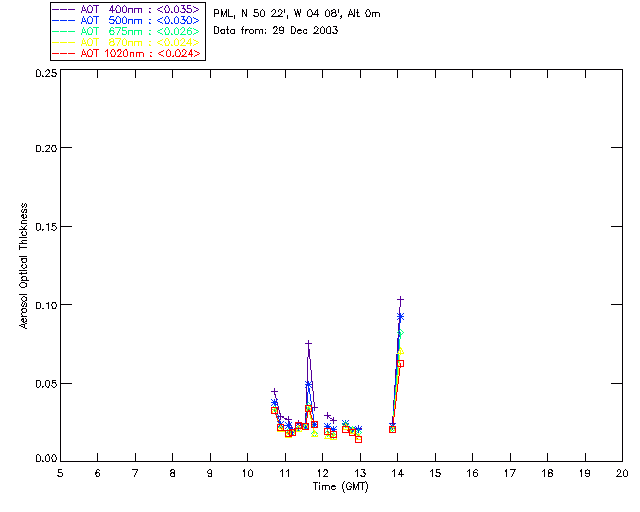Select the AOT 870nm legend entry
The image size is (640, 512).
point(126,42)
